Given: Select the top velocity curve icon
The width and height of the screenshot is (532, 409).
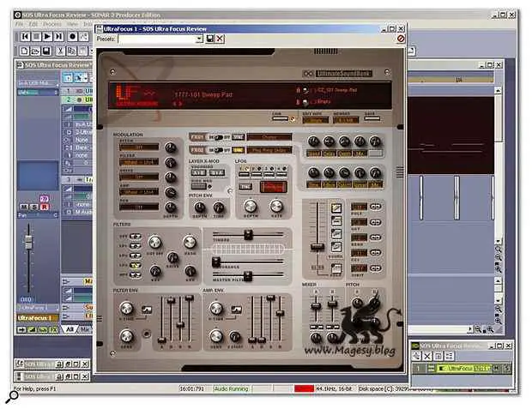Looking at the screenshot, I should [x=336, y=208].
